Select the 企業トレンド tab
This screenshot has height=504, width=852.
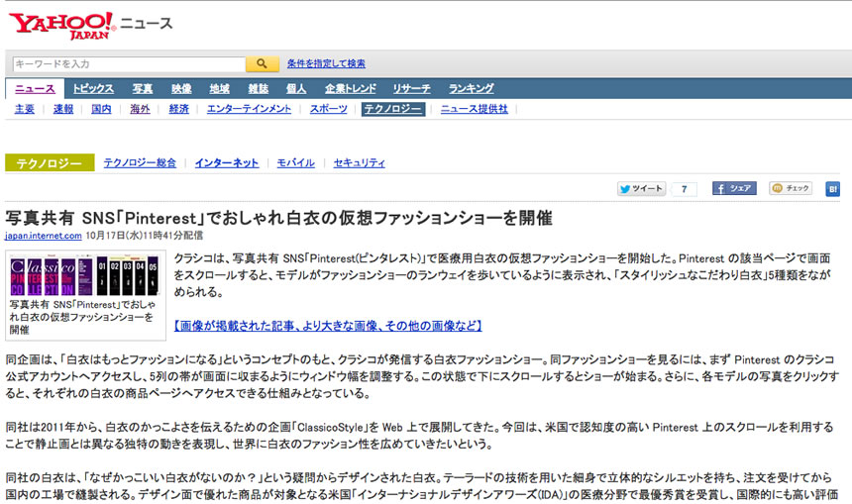(x=351, y=88)
